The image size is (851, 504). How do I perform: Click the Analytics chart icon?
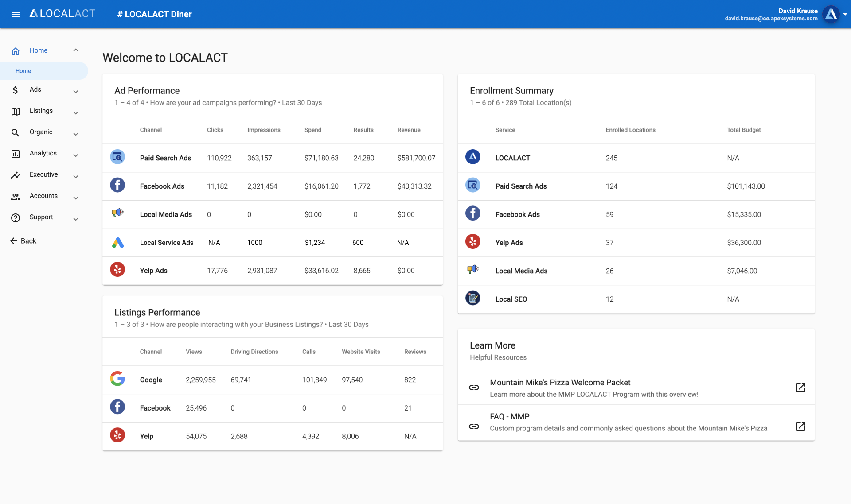click(x=16, y=154)
